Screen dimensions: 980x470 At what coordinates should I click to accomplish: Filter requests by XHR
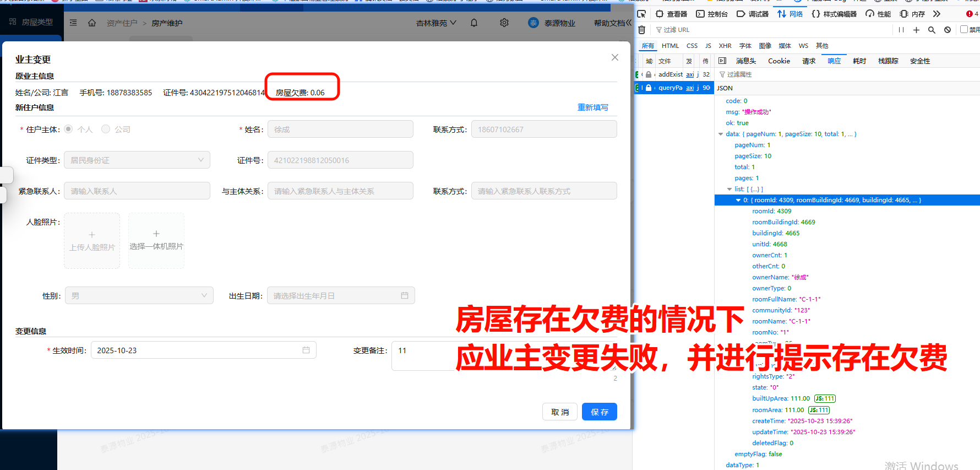(725, 46)
